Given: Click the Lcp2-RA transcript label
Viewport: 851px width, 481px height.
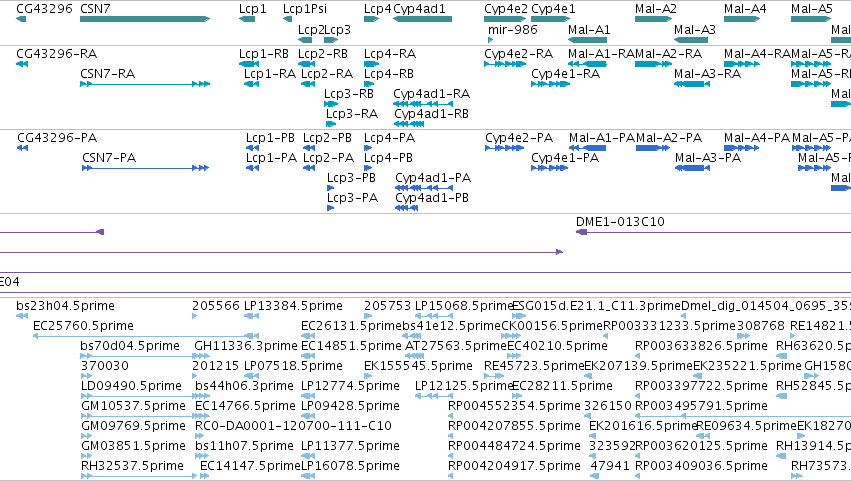Looking at the screenshot, I should [x=327, y=74].
